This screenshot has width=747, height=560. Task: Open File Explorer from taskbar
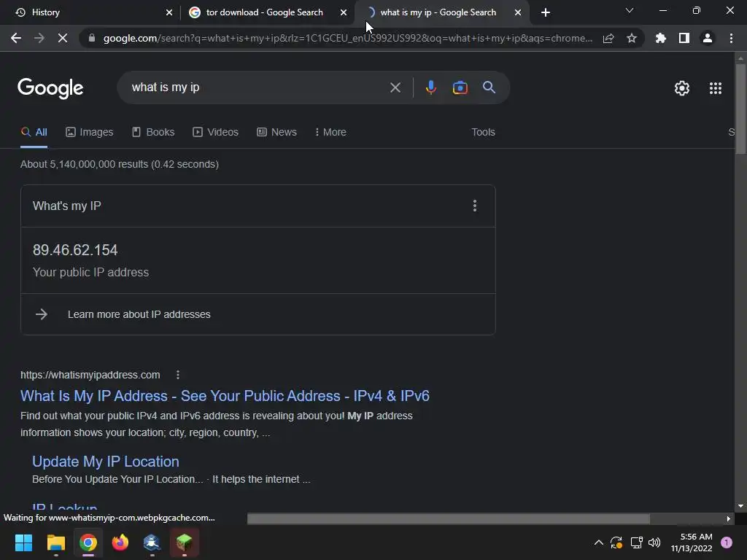click(x=55, y=542)
